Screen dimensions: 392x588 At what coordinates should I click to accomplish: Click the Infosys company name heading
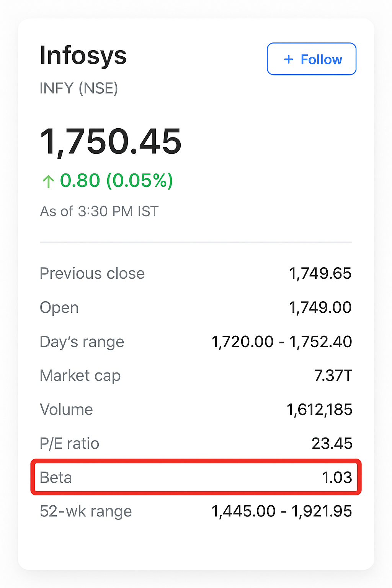coord(83,56)
